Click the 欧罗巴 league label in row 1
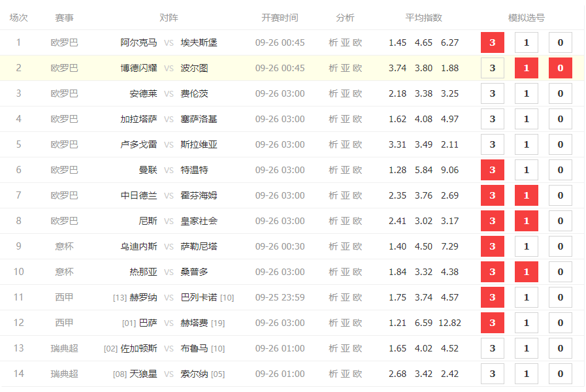This screenshot has width=586, height=392. [x=64, y=42]
